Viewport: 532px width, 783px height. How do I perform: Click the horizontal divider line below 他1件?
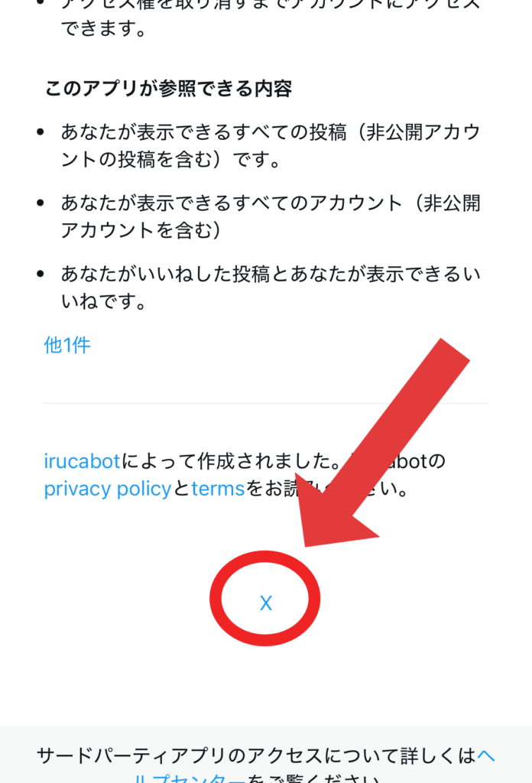pos(266,403)
